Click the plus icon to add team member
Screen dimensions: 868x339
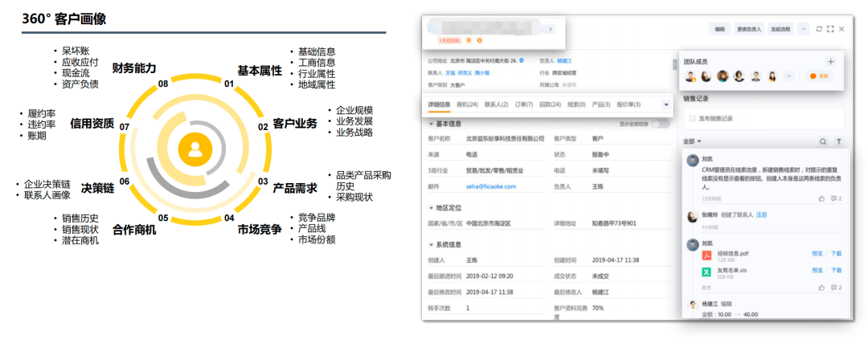tap(830, 62)
